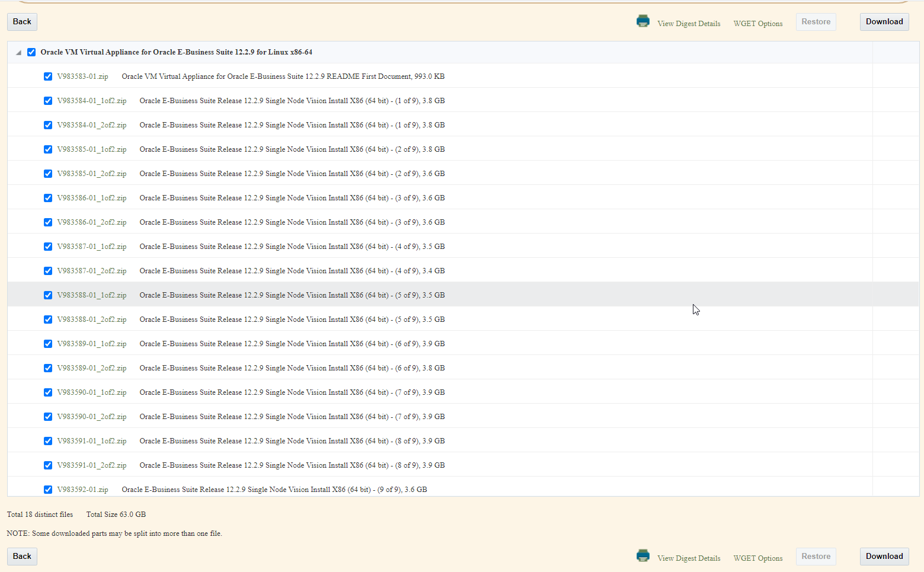The image size is (924, 572).
Task: Open V983585-01_1of2.zip file link
Action: (x=92, y=149)
